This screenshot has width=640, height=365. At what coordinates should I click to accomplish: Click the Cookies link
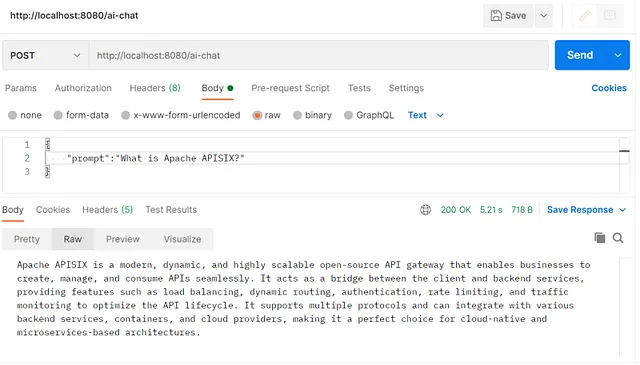(609, 88)
